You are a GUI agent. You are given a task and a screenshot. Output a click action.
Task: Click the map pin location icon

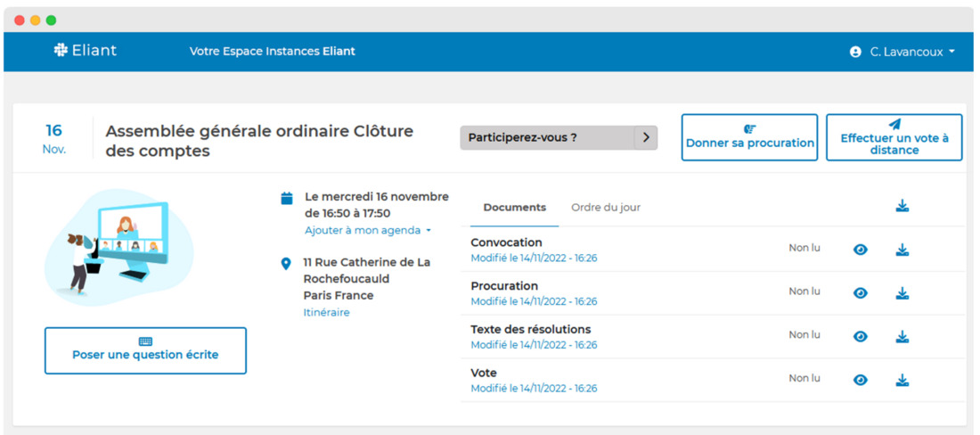click(286, 264)
